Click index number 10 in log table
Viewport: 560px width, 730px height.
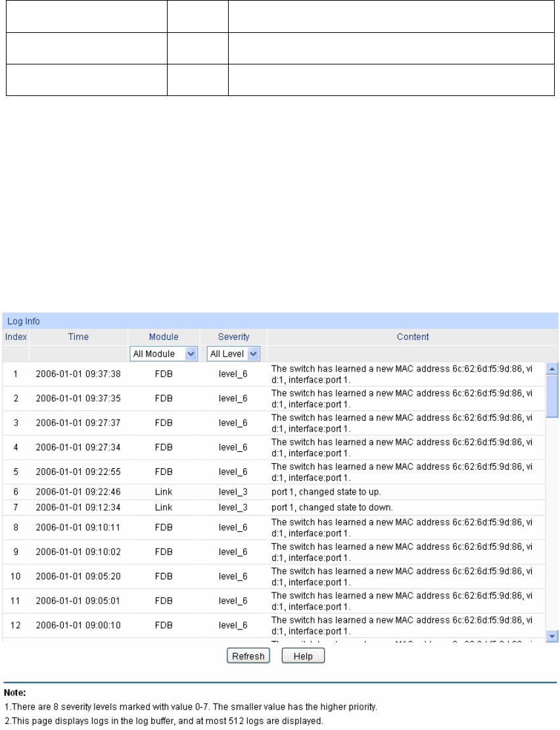(x=15, y=576)
